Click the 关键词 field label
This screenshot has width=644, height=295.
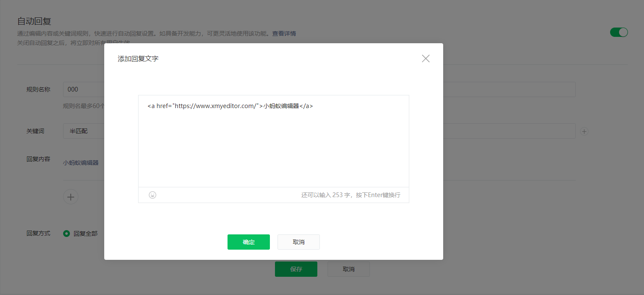coord(35,131)
